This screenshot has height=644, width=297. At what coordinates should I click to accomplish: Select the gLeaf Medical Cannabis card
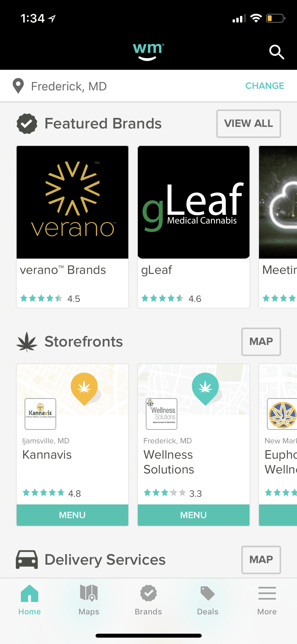click(194, 227)
